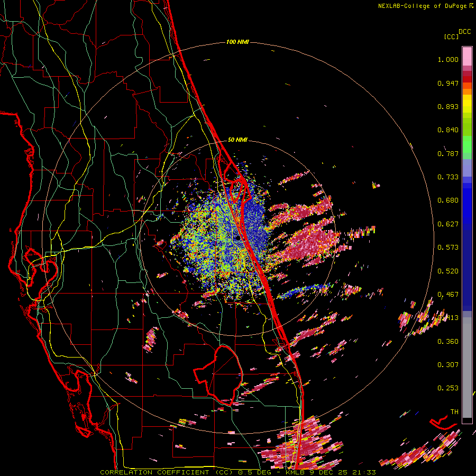Select the 0.733 legend value

[x=448, y=177]
